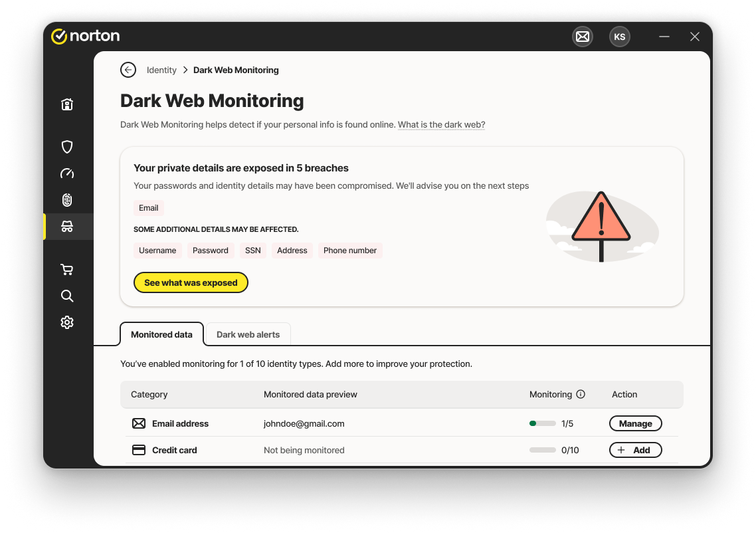Click the SSN tag

tap(252, 251)
